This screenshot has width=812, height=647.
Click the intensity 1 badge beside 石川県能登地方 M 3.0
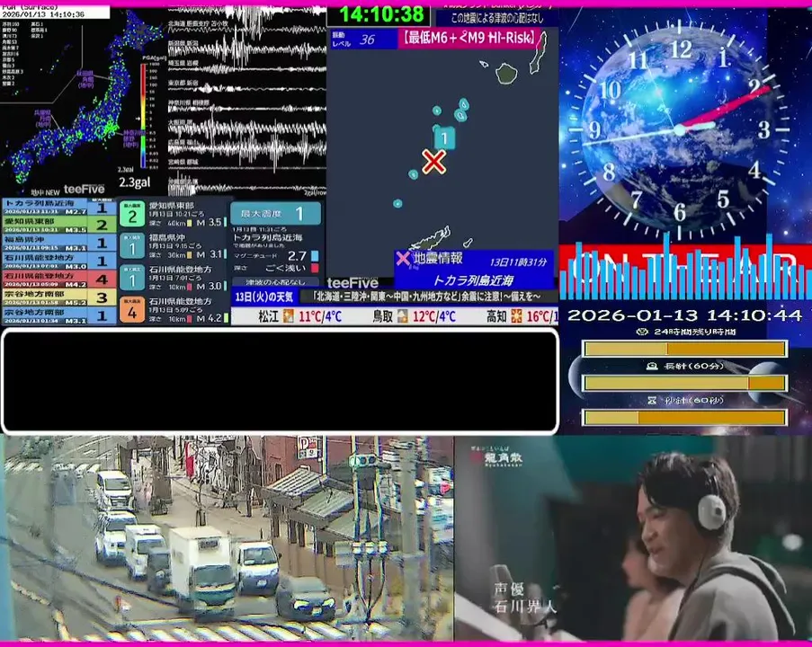coord(132,279)
